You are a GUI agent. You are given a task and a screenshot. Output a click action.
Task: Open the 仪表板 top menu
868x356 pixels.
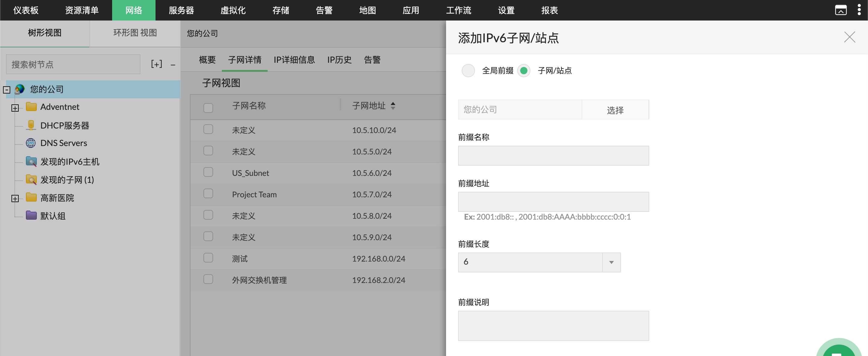[26, 10]
